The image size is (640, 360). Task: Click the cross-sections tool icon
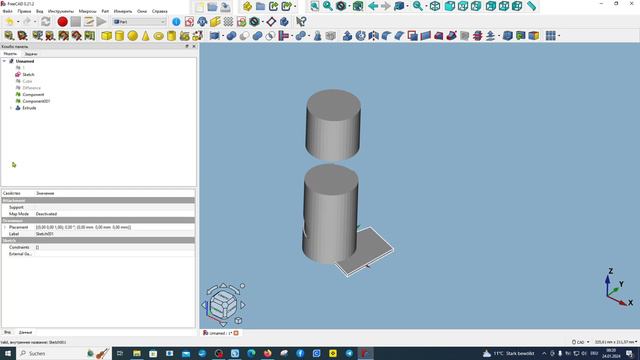click(x=478, y=36)
